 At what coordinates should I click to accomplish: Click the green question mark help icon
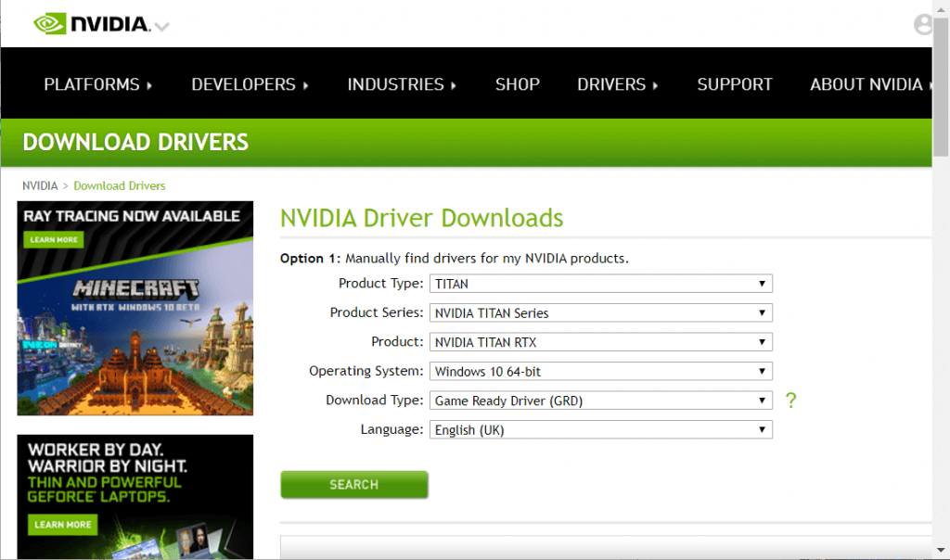790,401
